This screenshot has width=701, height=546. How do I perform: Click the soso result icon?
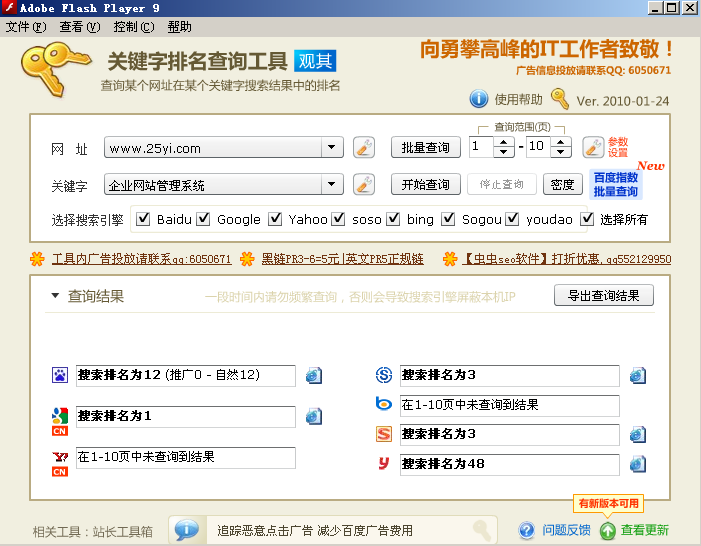pyautogui.click(x=384, y=375)
